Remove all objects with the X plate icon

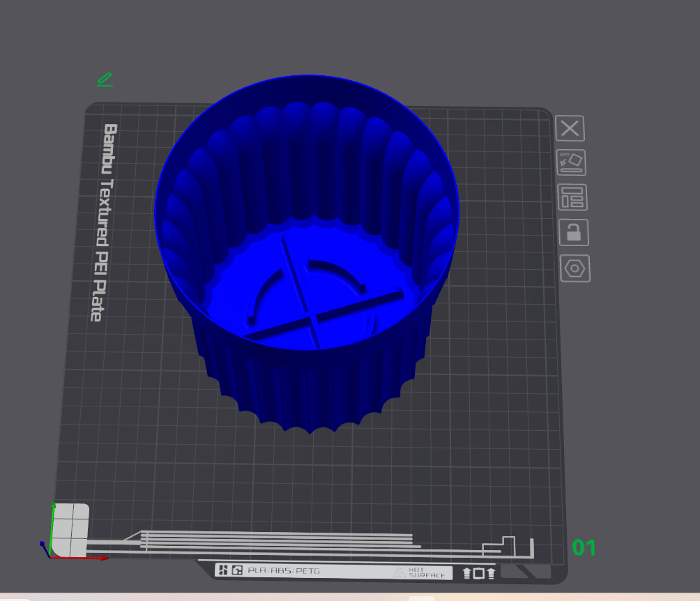[x=570, y=128]
